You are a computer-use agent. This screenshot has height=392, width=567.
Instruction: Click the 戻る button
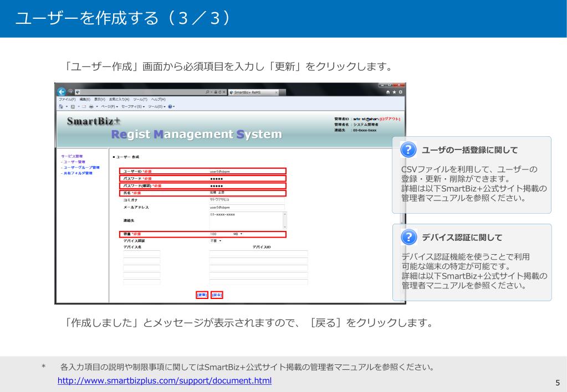[217, 295]
